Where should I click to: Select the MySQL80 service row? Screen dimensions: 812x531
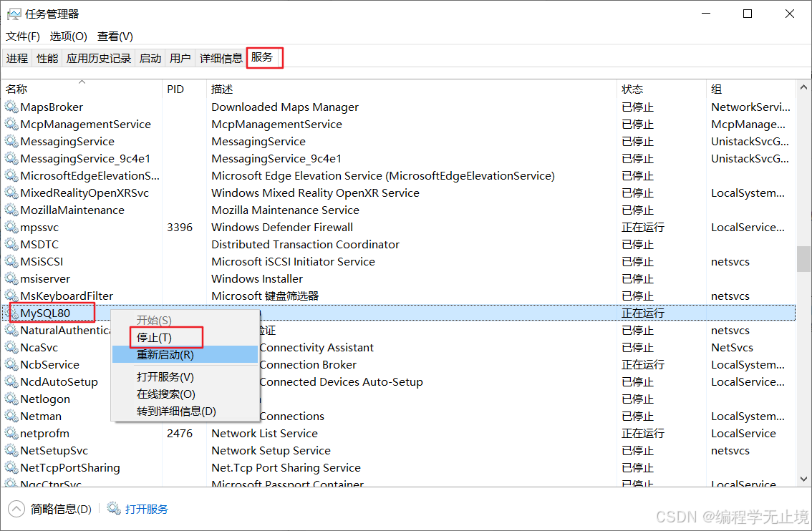coord(399,313)
